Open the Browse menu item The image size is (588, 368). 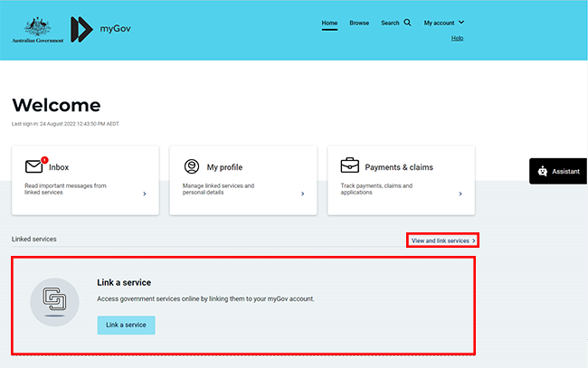pyautogui.click(x=359, y=23)
